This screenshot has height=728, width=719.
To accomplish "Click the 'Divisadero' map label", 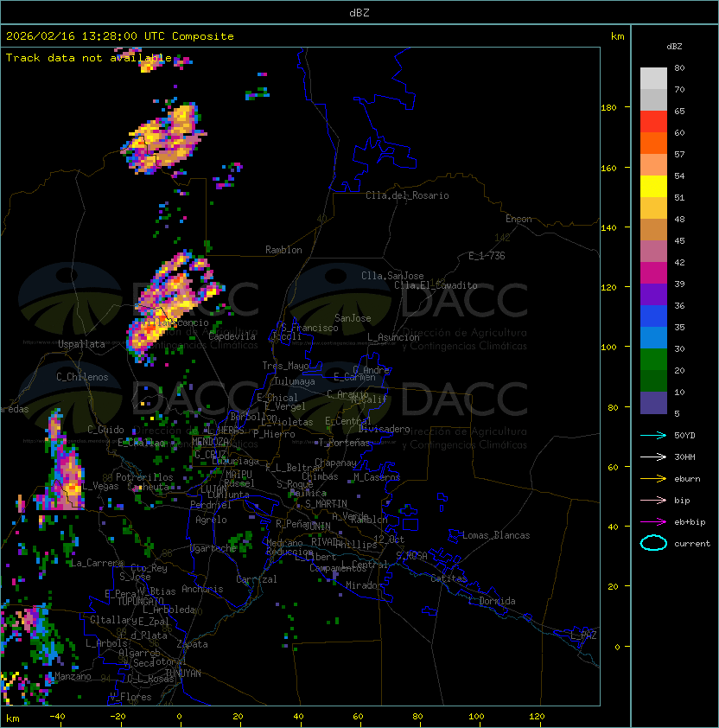I will pyautogui.click(x=385, y=429).
